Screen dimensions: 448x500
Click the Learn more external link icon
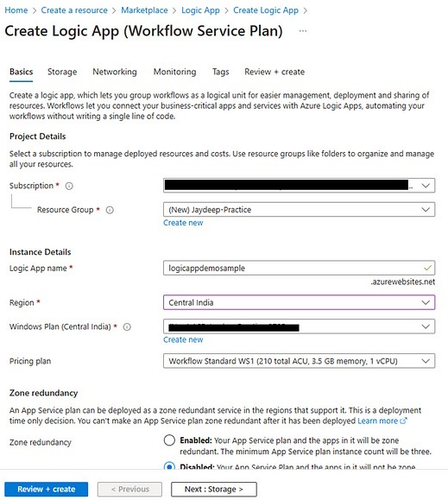point(403,421)
